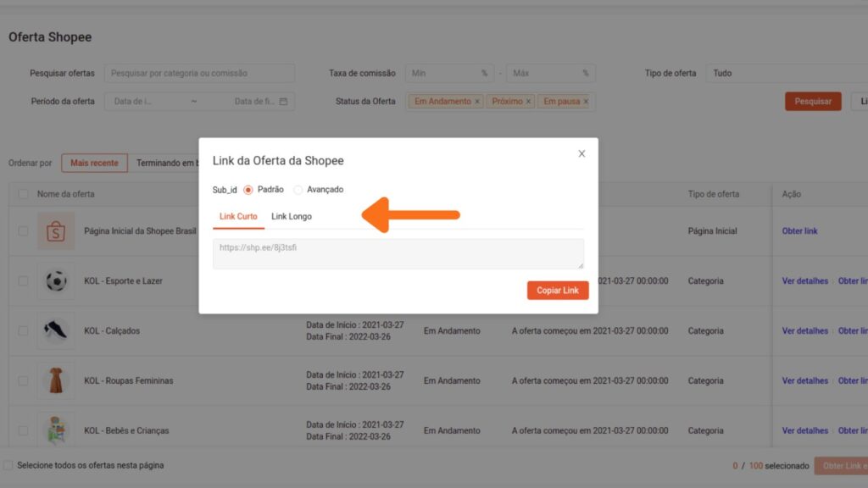Tick Selecione todos os ofertas nesta página checkbox

tap(8, 465)
